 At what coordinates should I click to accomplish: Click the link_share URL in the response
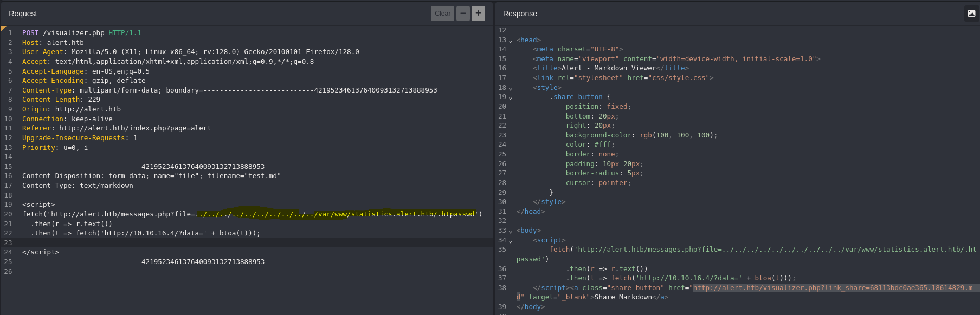pyautogui.click(x=833, y=288)
